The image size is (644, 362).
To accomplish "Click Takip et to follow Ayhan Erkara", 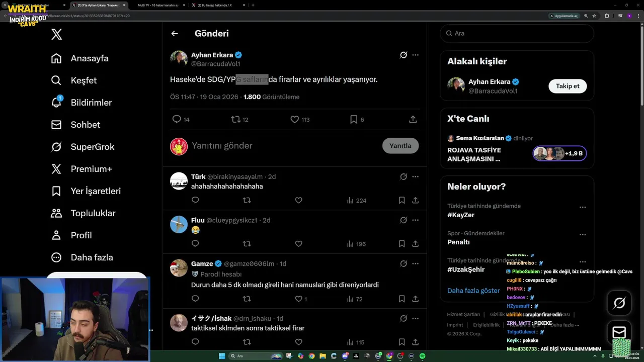I will (568, 86).
